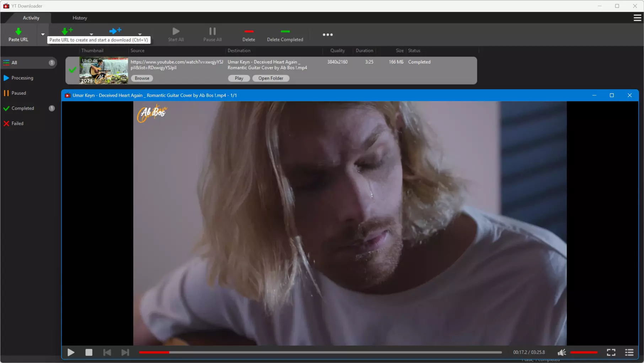Click the Thumbnail column header
The height and width of the screenshot is (363, 644).
[92, 51]
